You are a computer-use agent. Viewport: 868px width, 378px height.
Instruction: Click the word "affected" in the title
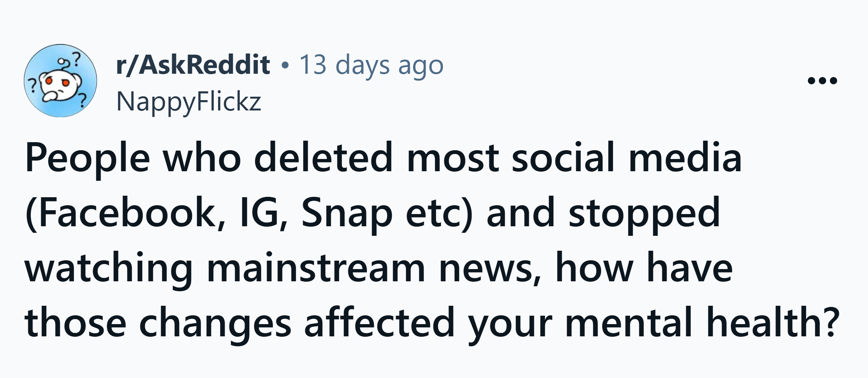379,323
